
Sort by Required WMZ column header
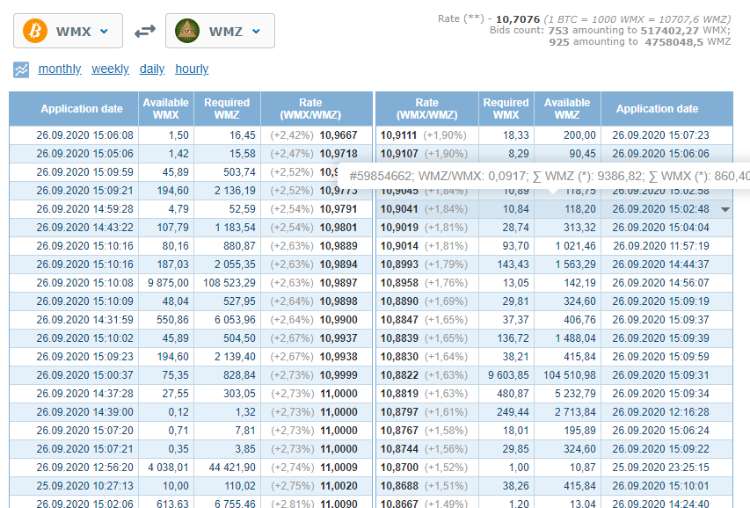(x=227, y=109)
